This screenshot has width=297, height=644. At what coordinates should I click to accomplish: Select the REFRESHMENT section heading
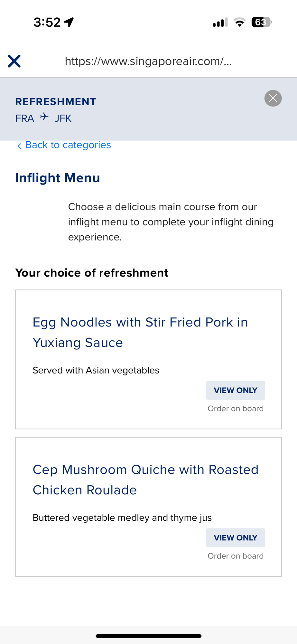(56, 102)
